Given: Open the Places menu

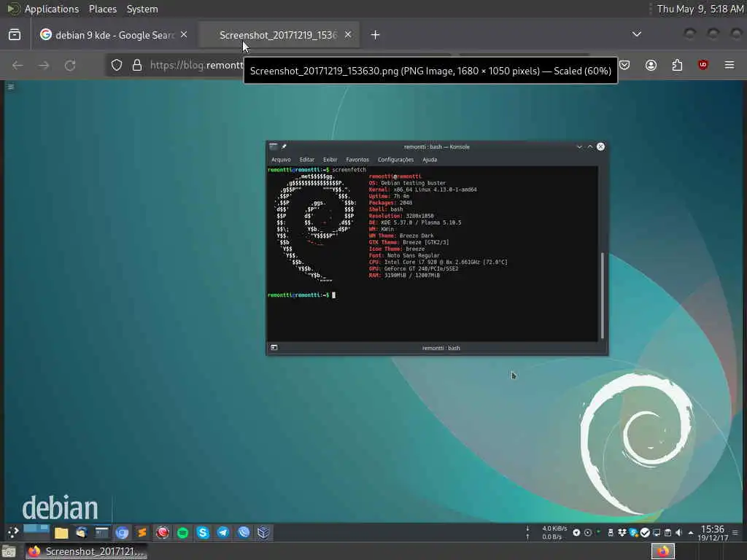Looking at the screenshot, I should 102,9.
